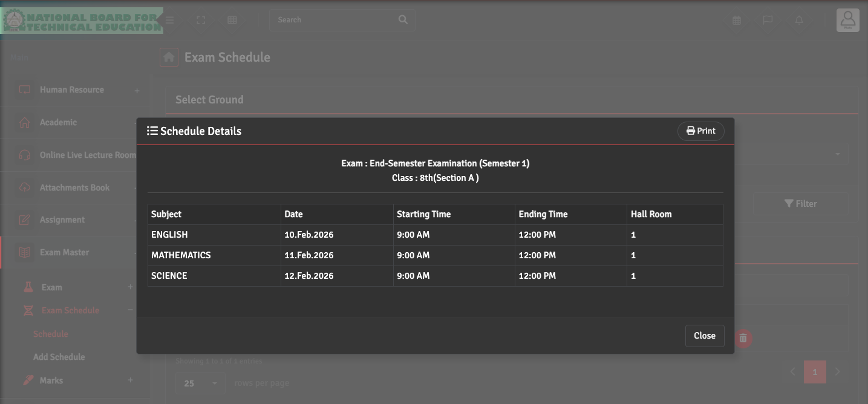Click the search magnifier icon

(403, 20)
